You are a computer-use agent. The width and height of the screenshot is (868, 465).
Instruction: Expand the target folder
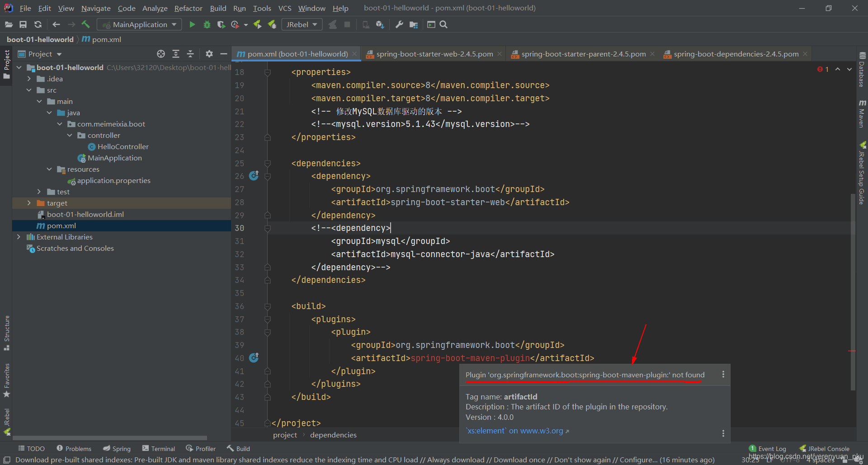pos(29,203)
